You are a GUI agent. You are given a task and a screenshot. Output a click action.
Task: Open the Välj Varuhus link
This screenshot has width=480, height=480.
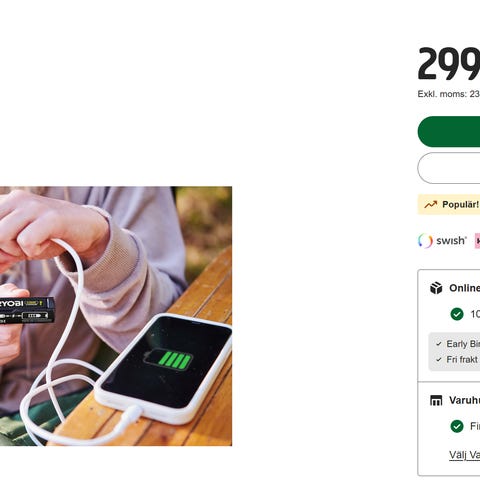click(464, 455)
